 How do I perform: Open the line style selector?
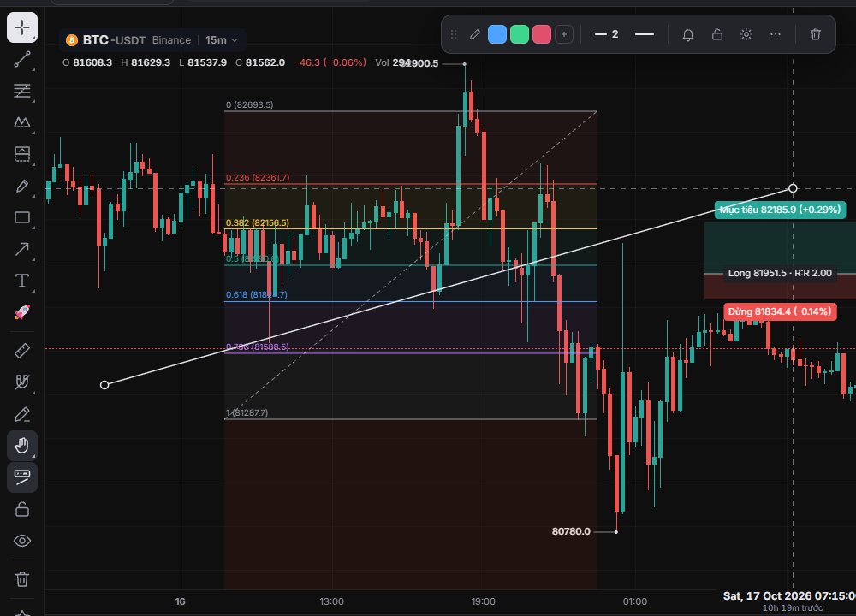(x=645, y=34)
